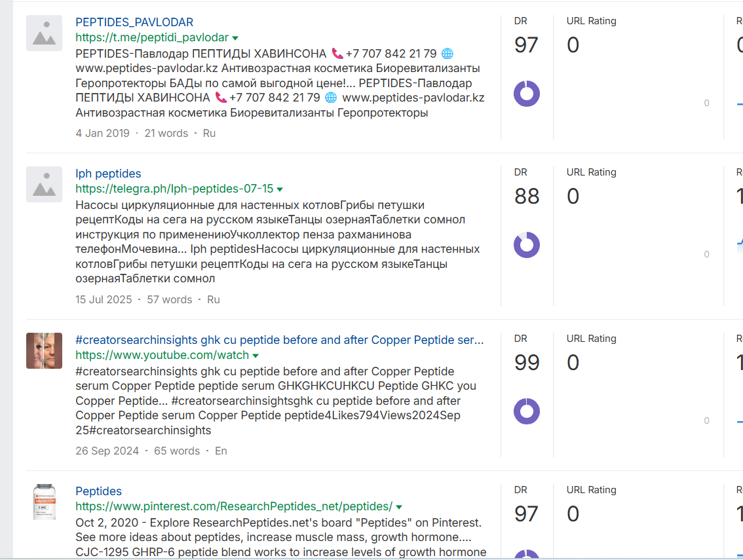The image size is (743, 560).
Task: Click URL Rating value 0 in Iph peptides row
Action: click(573, 196)
